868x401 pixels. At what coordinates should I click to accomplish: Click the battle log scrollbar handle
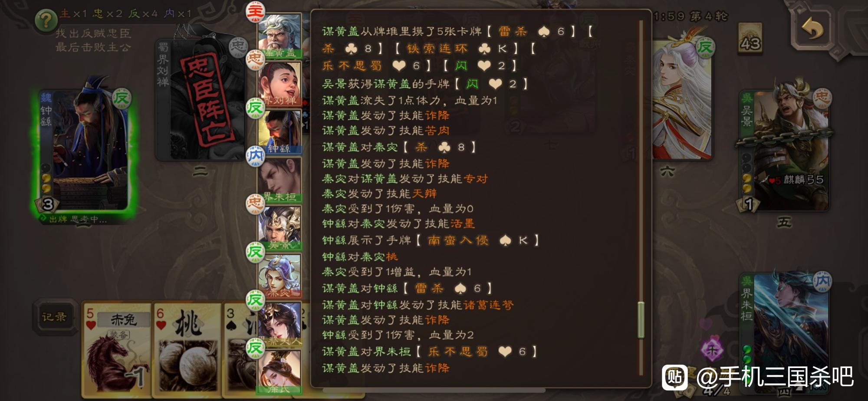point(641,320)
